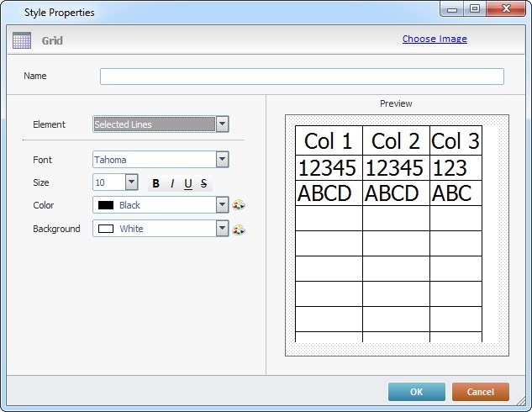This screenshot has width=532, height=412.
Task: Open the Color dropdown showing Black
Action: [222, 205]
